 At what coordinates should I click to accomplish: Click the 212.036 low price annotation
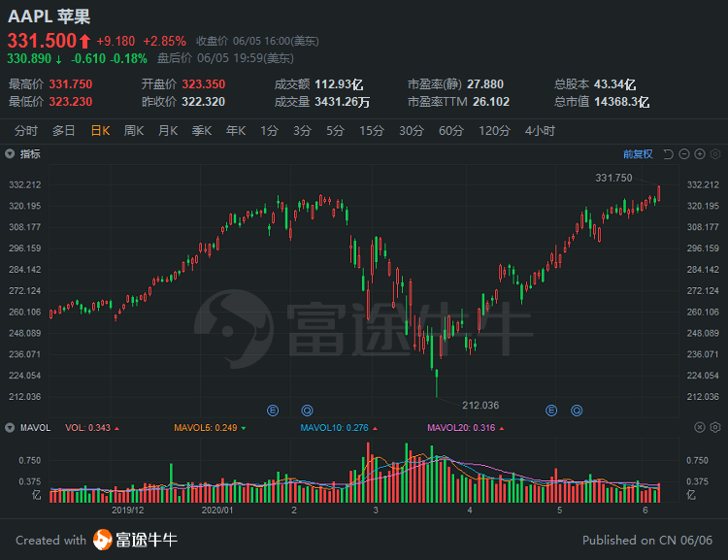[480, 406]
